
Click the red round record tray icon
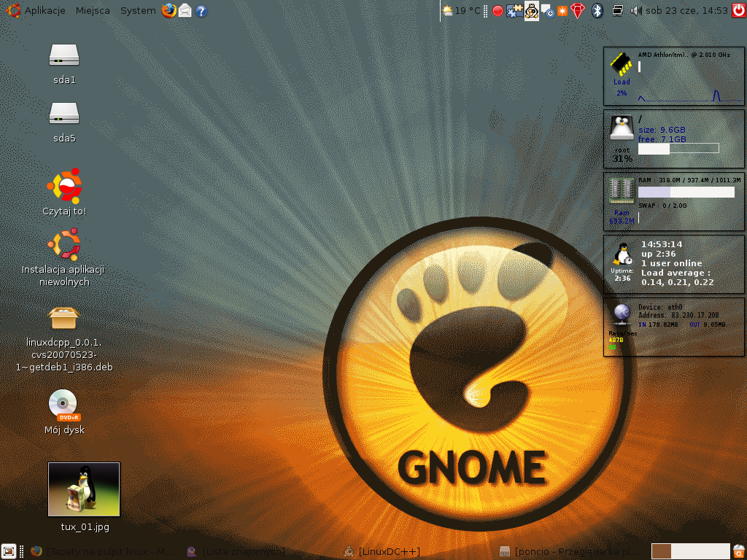click(498, 11)
